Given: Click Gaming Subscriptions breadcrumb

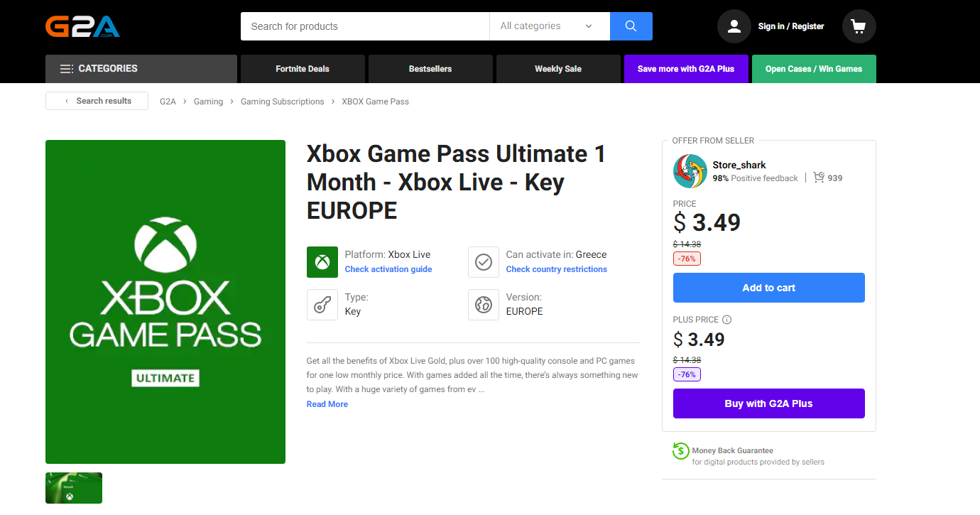Looking at the screenshot, I should (x=283, y=102).
